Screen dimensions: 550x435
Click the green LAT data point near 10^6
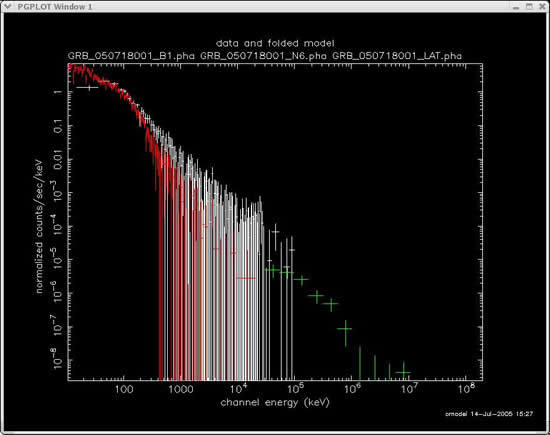(x=346, y=329)
